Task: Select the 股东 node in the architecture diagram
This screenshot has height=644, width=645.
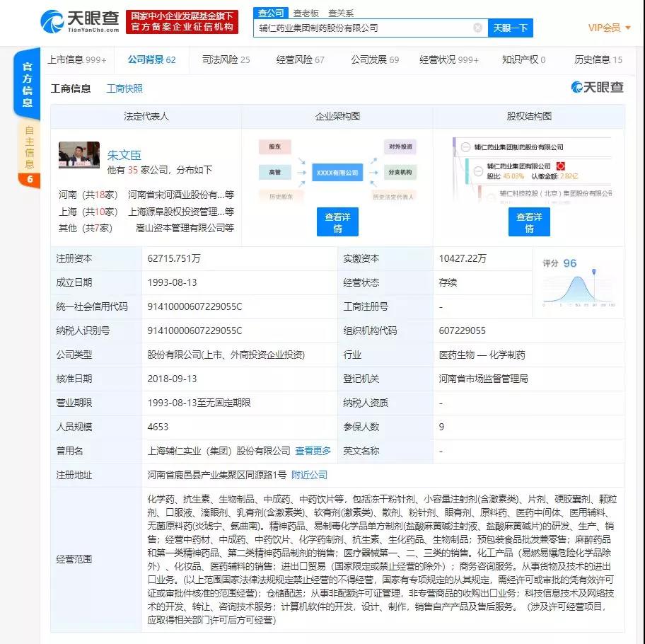Action: [274, 146]
